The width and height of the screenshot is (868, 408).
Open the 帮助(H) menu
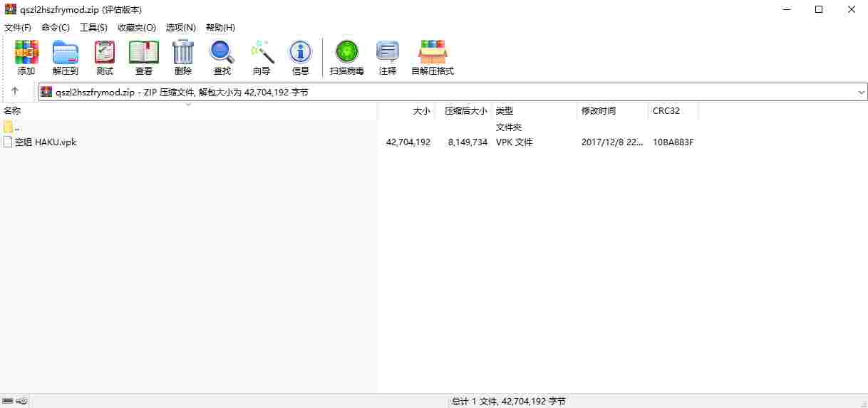pyautogui.click(x=220, y=27)
